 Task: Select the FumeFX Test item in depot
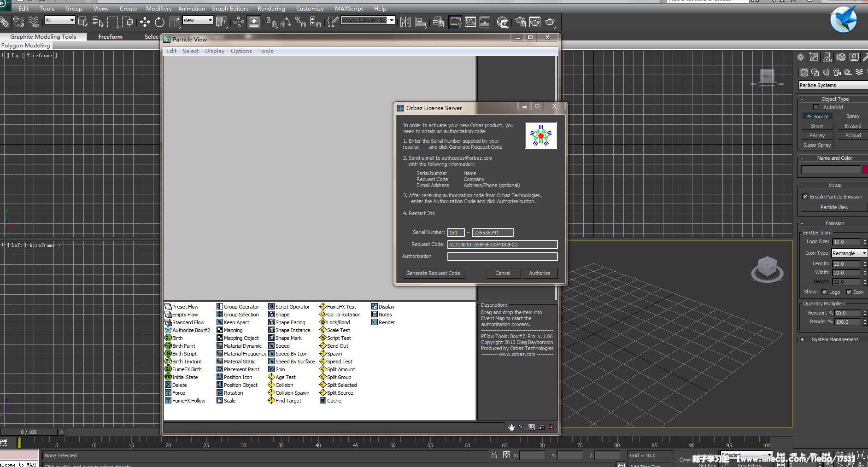[338, 307]
